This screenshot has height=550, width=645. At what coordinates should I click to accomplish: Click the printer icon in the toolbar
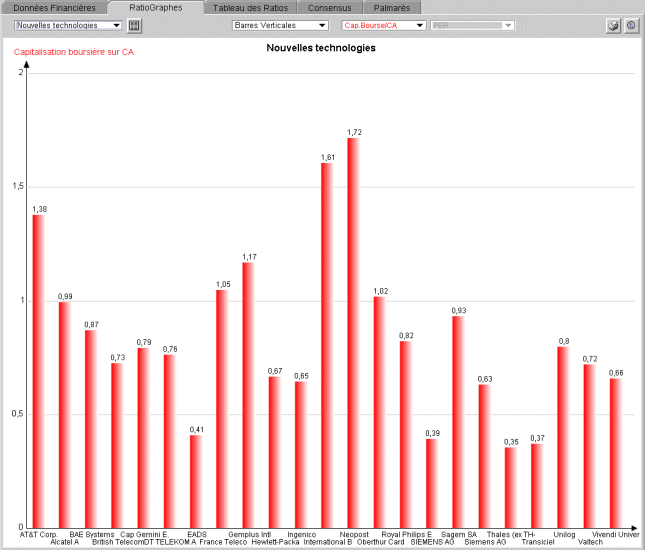click(x=614, y=25)
